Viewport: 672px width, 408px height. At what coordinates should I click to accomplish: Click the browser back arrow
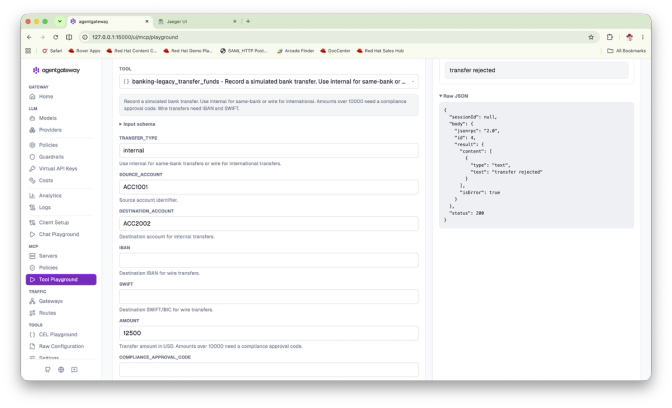click(x=29, y=37)
